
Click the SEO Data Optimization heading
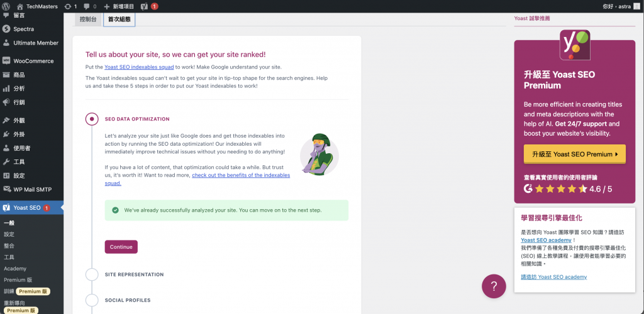click(137, 119)
